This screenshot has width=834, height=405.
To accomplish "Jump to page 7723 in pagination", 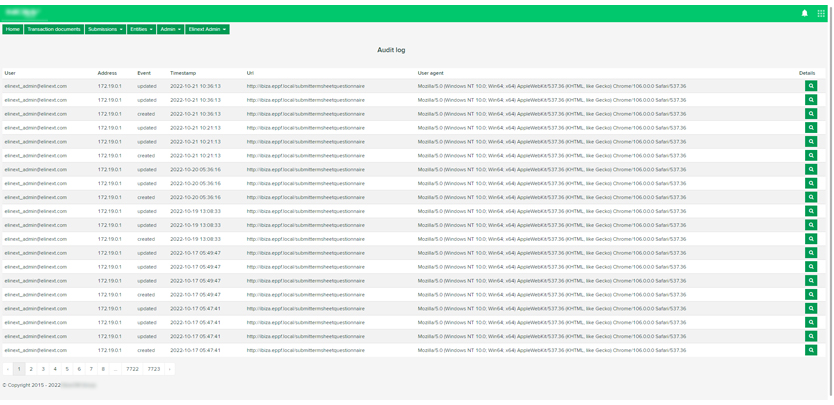I will [x=154, y=369].
